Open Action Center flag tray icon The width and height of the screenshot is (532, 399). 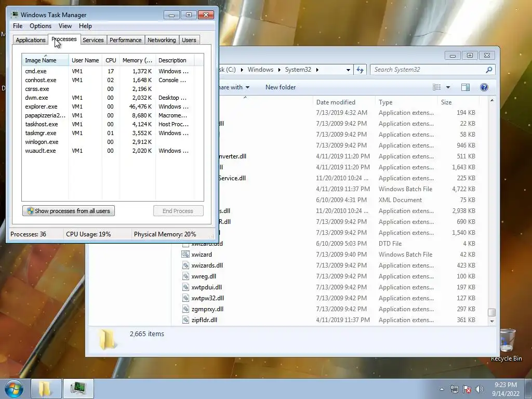[467, 389]
